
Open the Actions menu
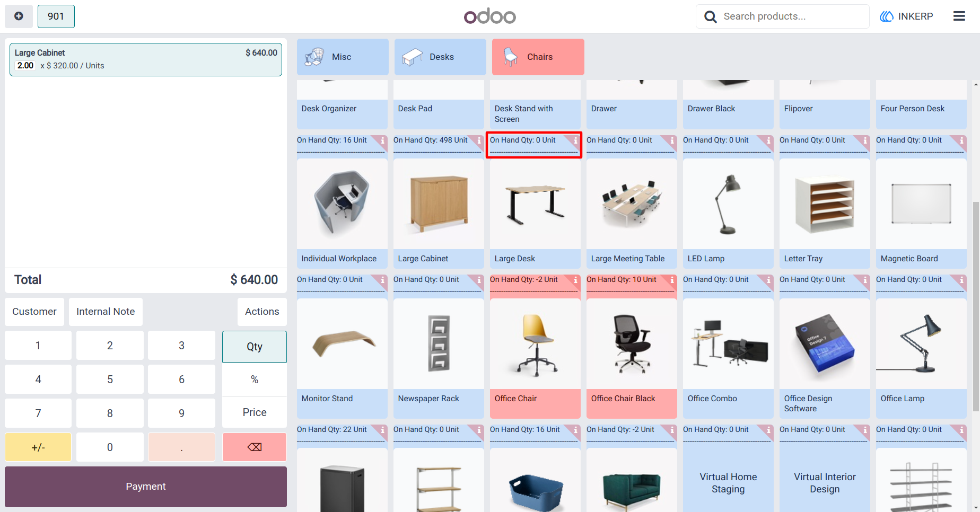[x=262, y=312]
